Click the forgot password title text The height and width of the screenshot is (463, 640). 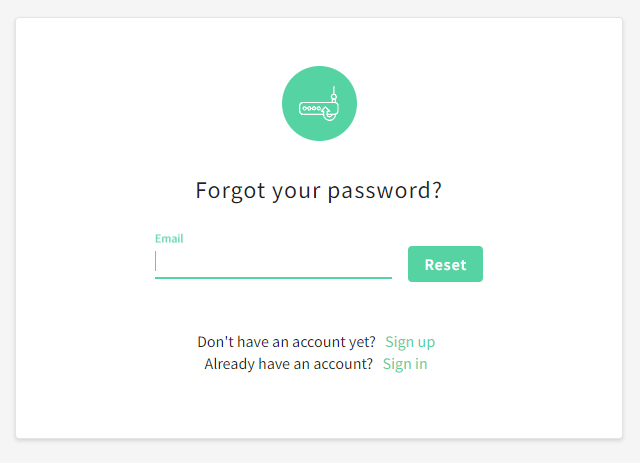(319, 190)
